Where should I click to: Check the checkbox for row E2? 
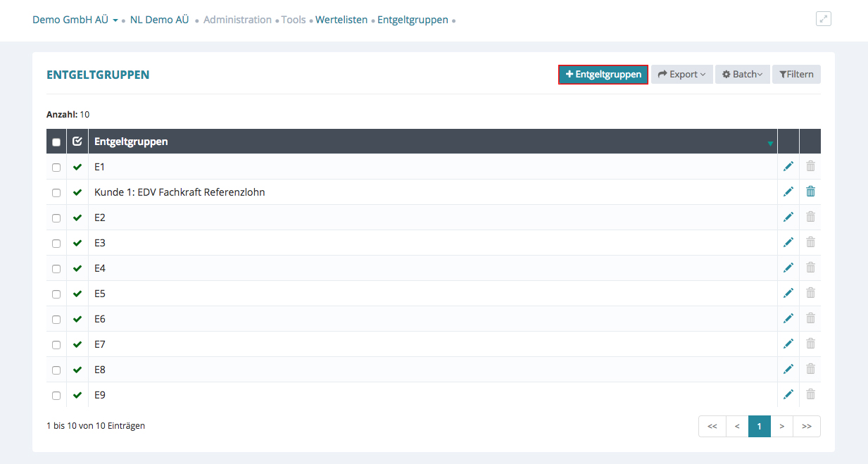pos(56,218)
